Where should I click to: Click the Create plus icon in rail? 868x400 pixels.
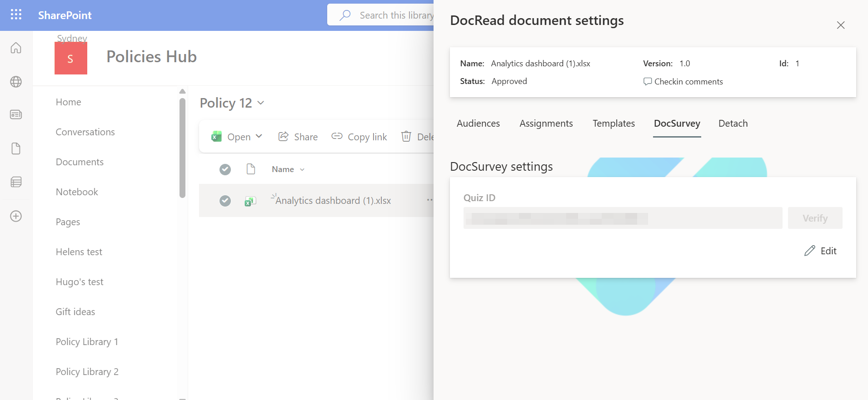[x=16, y=216]
